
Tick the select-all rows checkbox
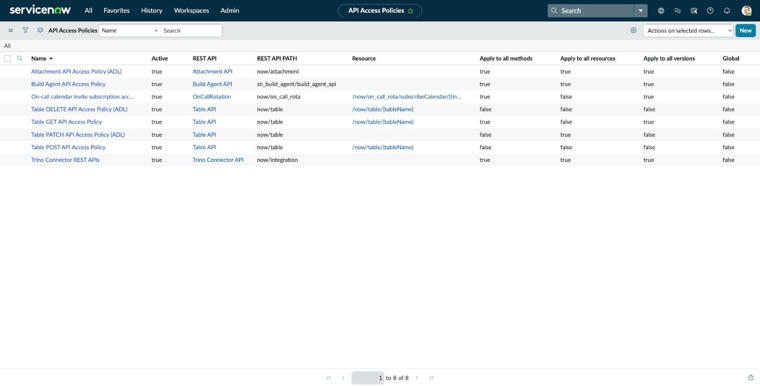coord(7,59)
